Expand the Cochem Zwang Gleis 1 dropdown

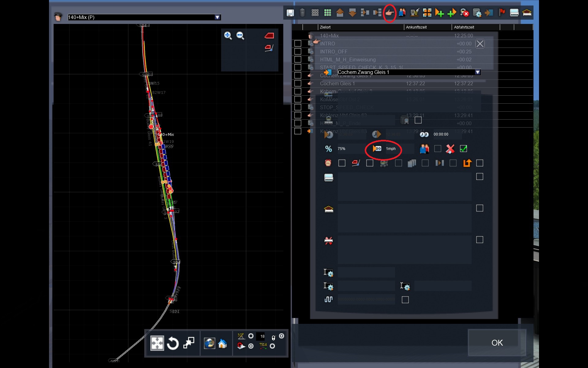click(477, 72)
